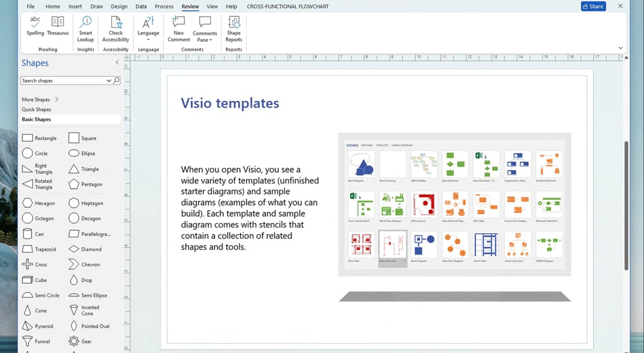Pick the Semi Circle shape
Image resolution: width=644 pixels, height=353 pixels.
click(x=41, y=295)
